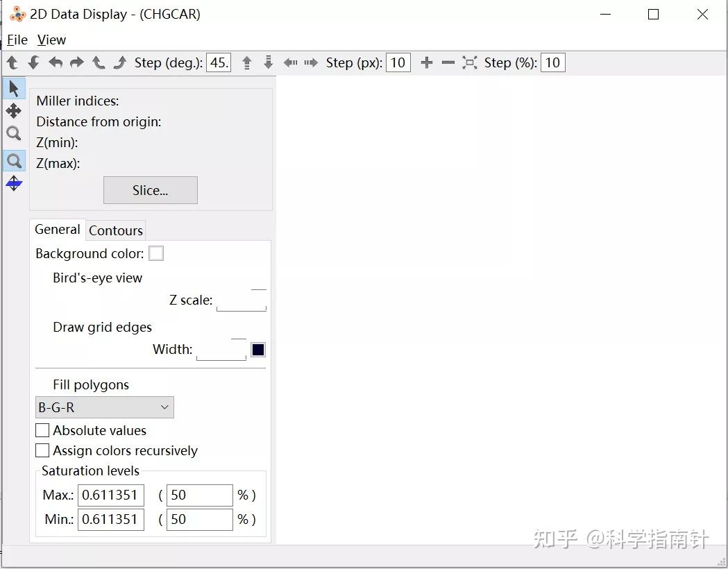Click the zoom-in plus toolbar icon
Screen dimensions: 728x569
pos(426,62)
